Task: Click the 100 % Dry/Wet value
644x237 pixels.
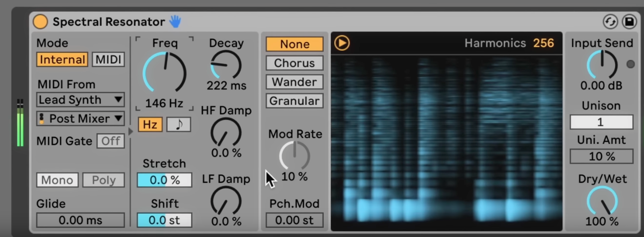Action: click(x=602, y=221)
